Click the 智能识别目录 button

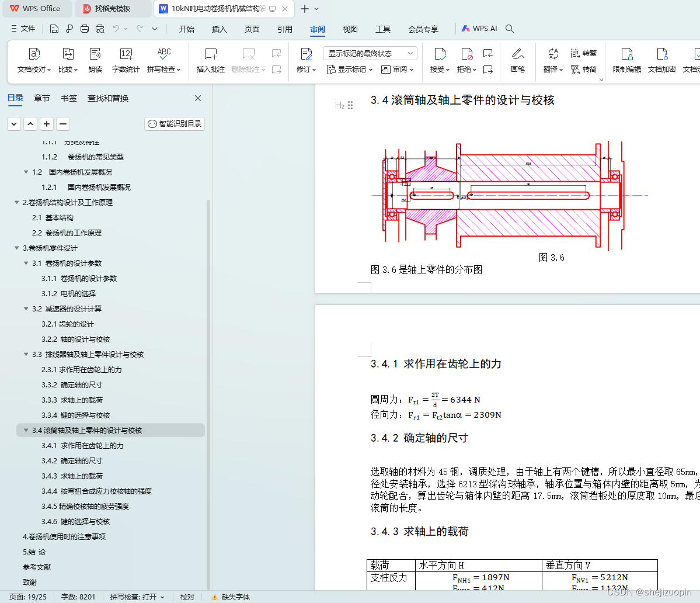click(175, 124)
